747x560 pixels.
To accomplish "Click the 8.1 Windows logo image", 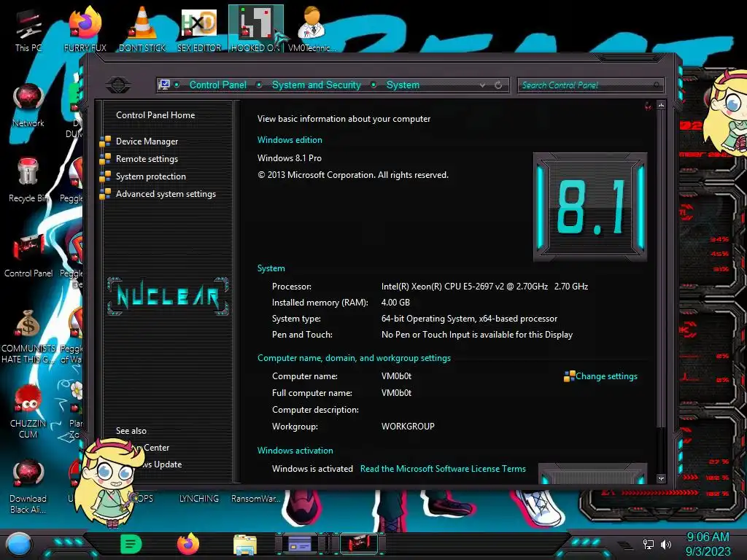I will pos(589,206).
